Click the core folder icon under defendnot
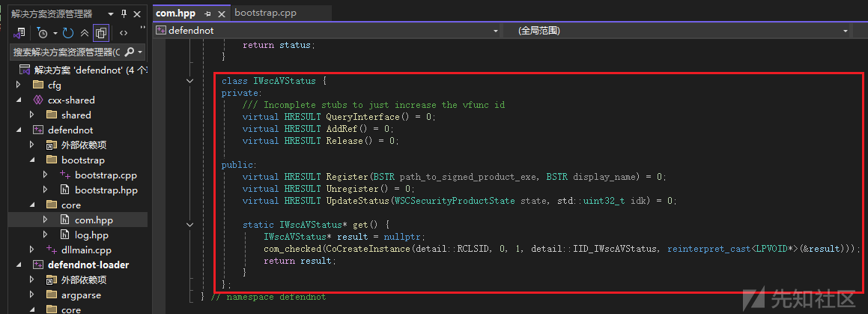The image size is (868, 314). [52, 205]
